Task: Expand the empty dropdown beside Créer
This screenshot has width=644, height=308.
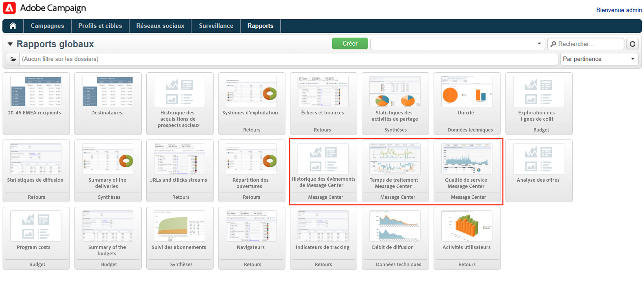Action: point(539,44)
